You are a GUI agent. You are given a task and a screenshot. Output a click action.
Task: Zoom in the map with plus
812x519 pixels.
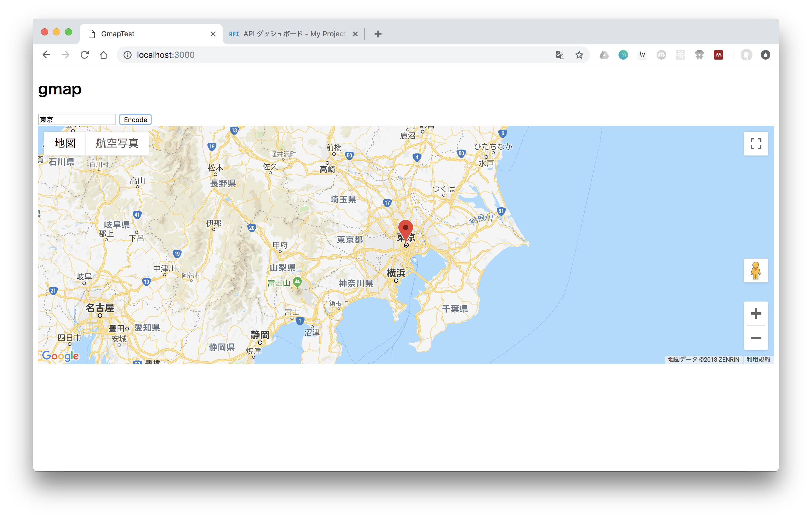point(756,313)
